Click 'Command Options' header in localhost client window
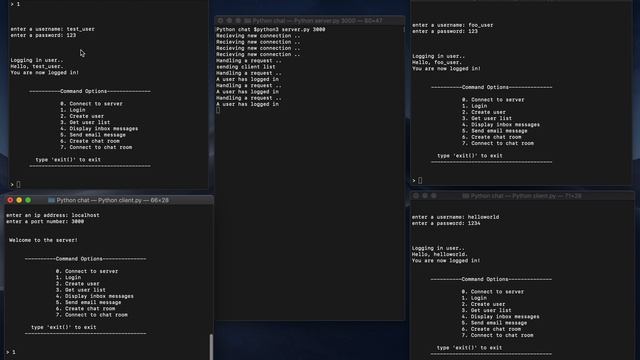The height and width of the screenshot is (360, 640). pos(80,259)
